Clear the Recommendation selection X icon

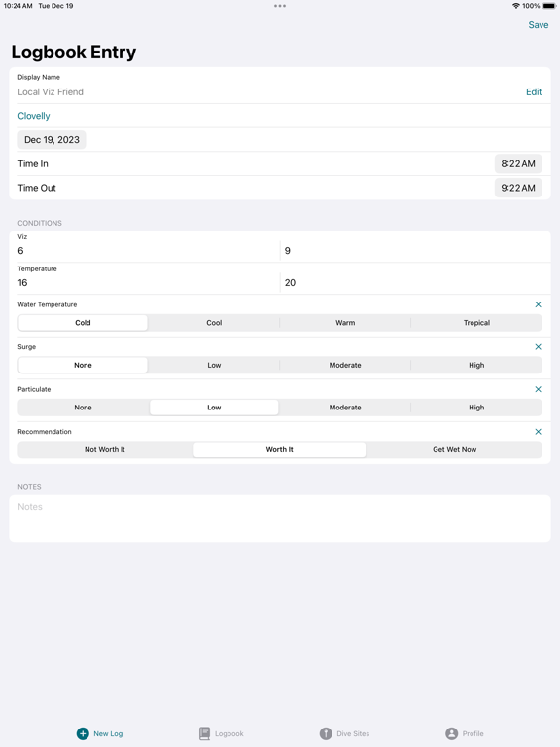(x=538, y=432)
